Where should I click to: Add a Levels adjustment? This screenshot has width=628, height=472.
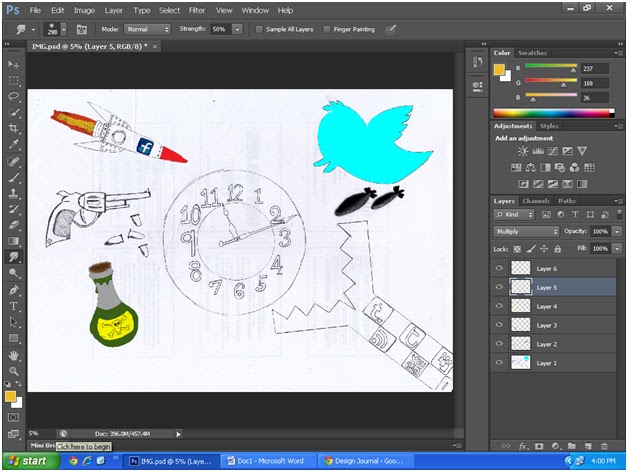coord(537,151)
